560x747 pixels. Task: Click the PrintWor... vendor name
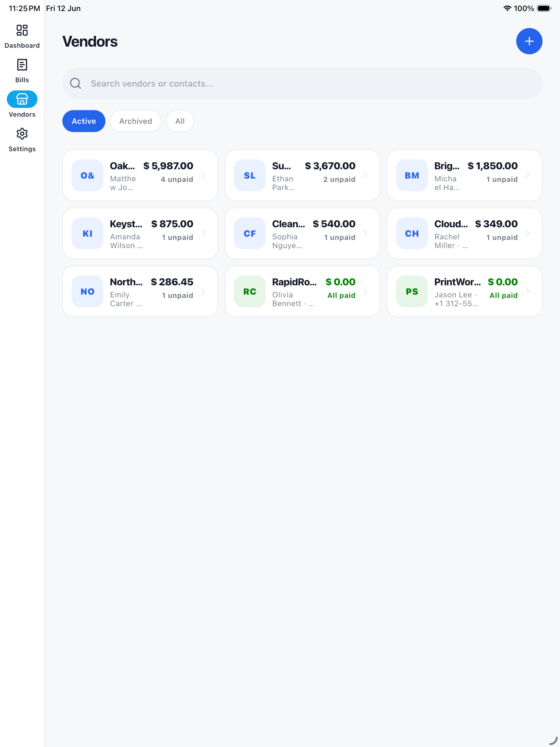pyautogui.click(x=457, y=282)
